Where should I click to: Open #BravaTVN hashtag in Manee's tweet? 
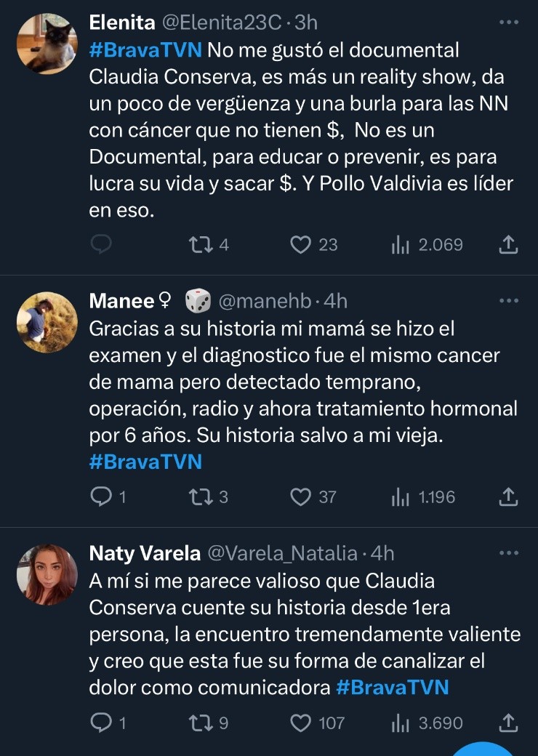point(145,462)
